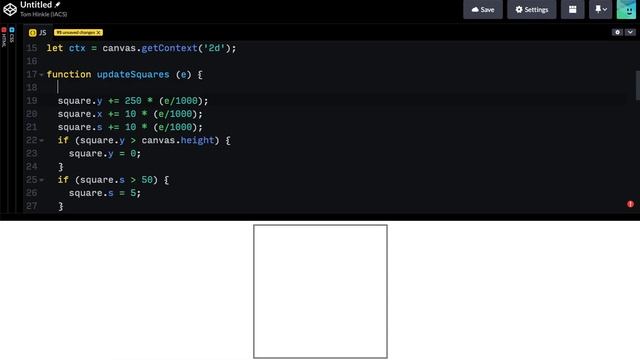Save the pen
640x360 pixels.
pyautogui.click(x=483, y=9)
